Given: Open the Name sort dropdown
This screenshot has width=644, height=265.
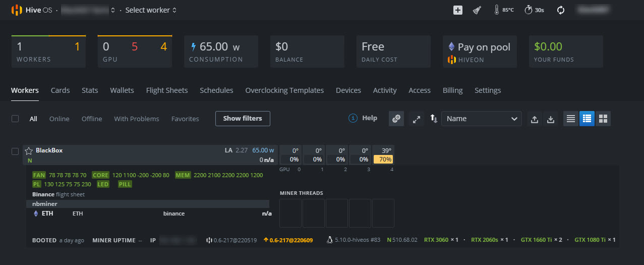Looking at the screenshot, I should (482, 119).
